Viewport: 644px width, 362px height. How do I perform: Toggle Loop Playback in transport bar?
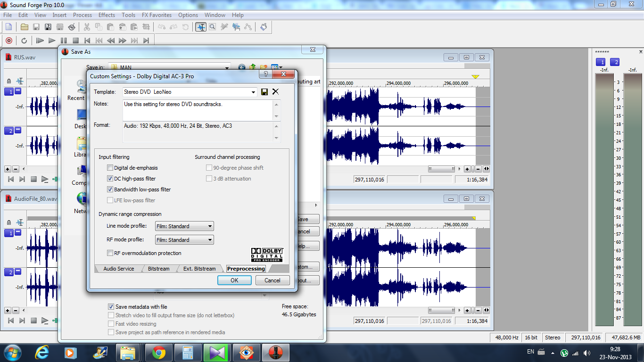(24, 41)
